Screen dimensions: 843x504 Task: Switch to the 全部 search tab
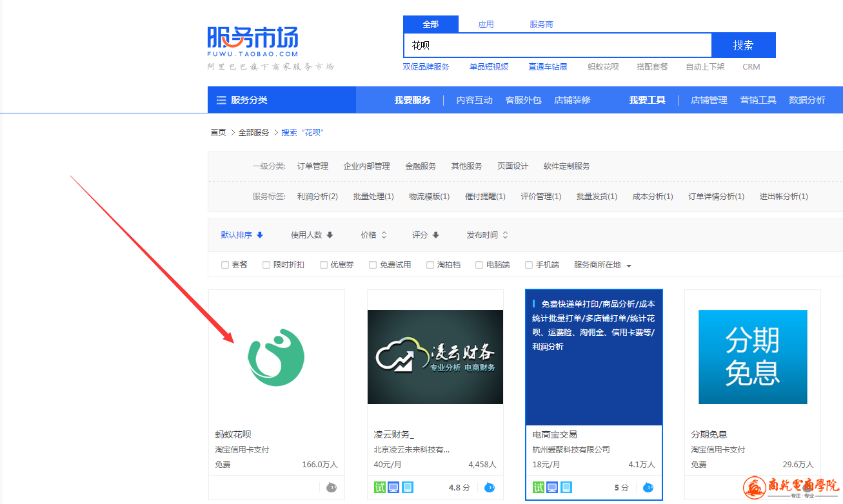[431, 24]
